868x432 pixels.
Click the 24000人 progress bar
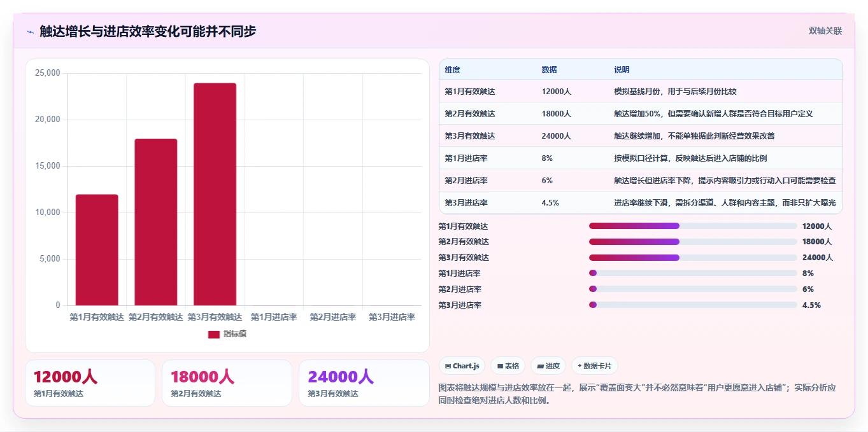coord(693,258)
